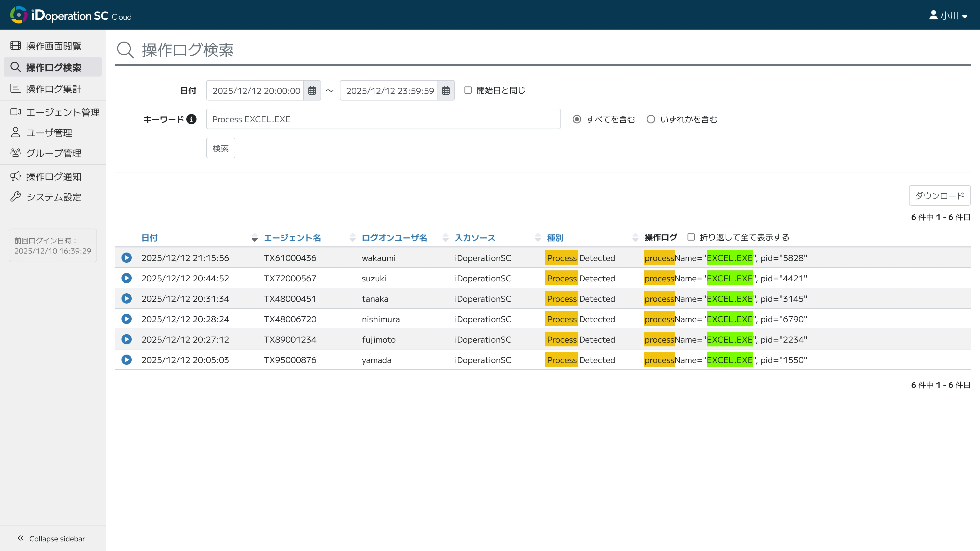The image size is (980, 551).
Task: Sort by the エージェント名 column header
Action: (292, 238)
